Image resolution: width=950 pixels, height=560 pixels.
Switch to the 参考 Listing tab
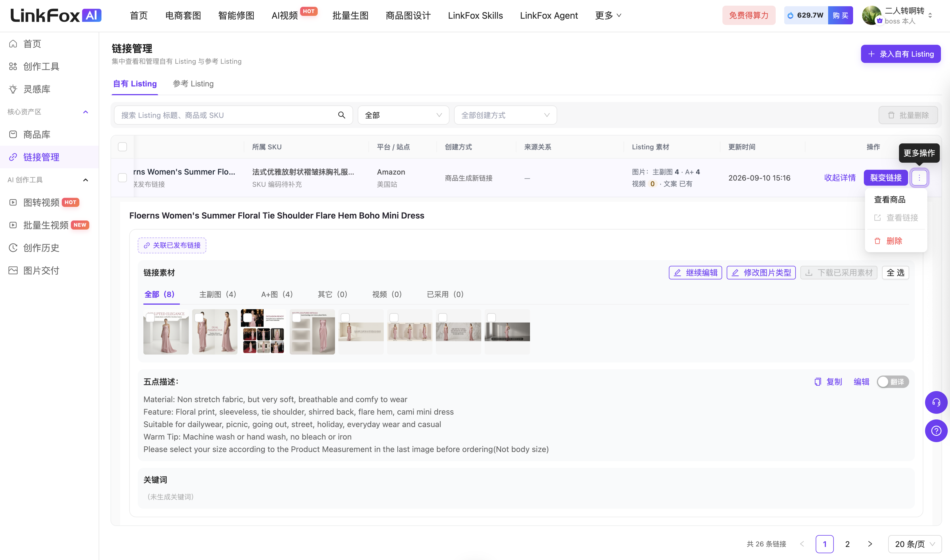point(193,84)
